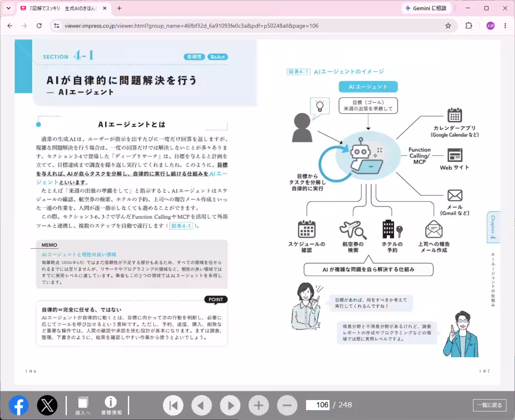The height and width of the screenshot is (420, 515).
Task: Click the 自律的=完全に任せる、ではない title
Action: coord(82,310)
